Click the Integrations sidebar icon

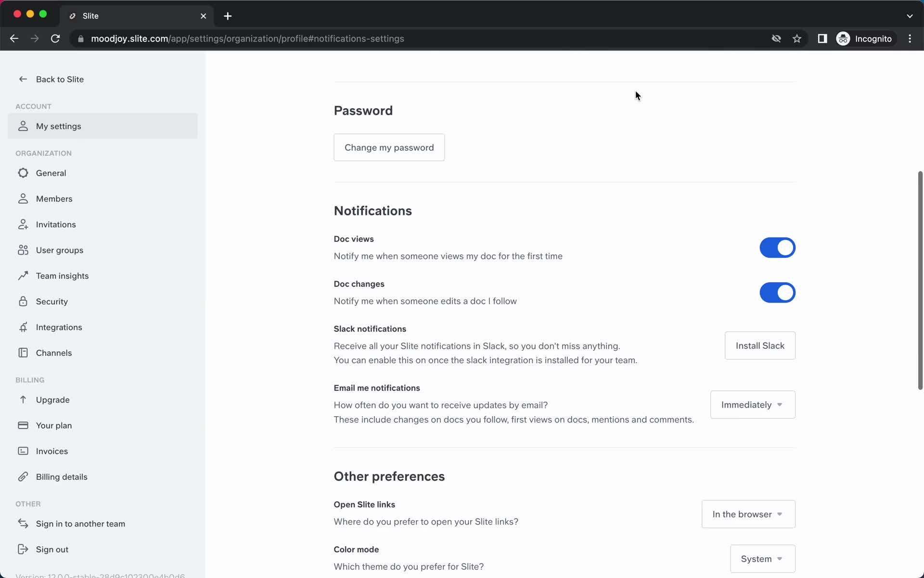pos(23,327)
